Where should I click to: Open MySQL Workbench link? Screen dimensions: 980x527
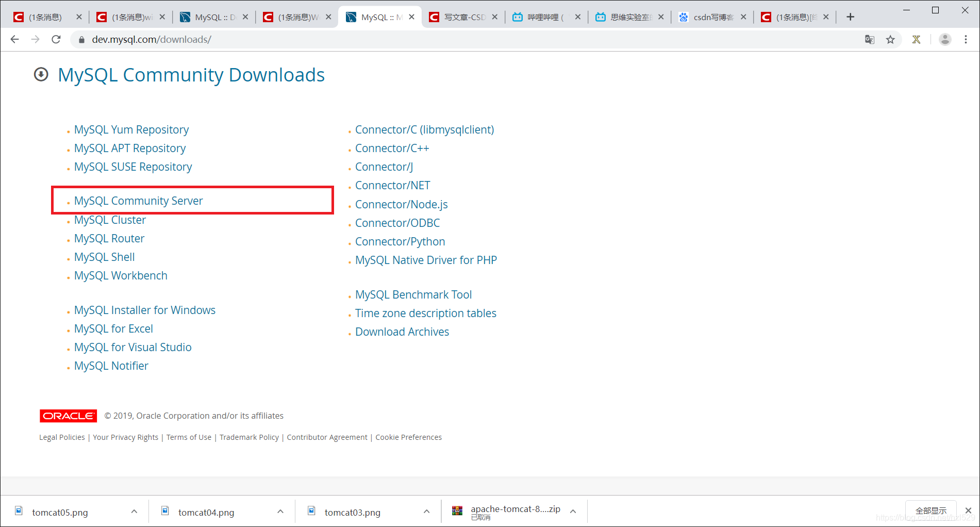(x=121, y=275)
